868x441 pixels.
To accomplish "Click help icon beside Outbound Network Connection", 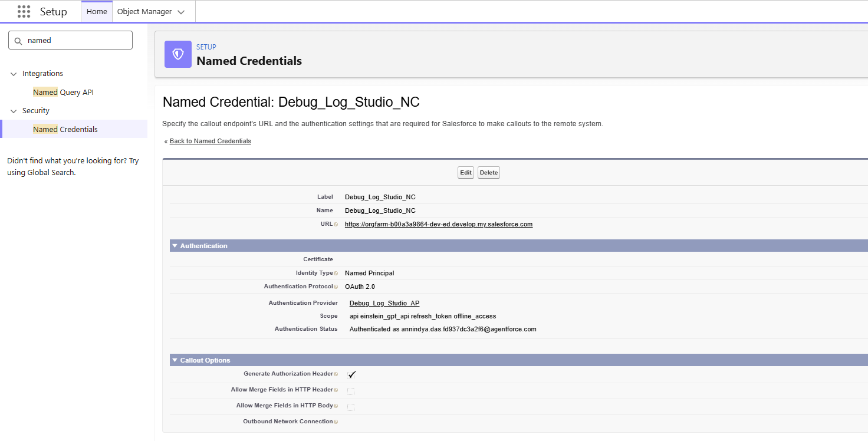I will pos(336,422).
